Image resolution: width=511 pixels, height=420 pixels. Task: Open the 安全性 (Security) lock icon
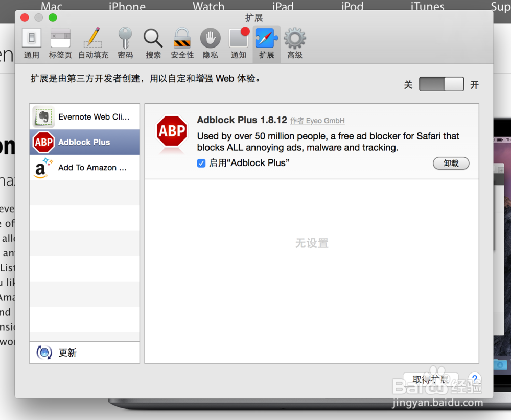[182, 38]
